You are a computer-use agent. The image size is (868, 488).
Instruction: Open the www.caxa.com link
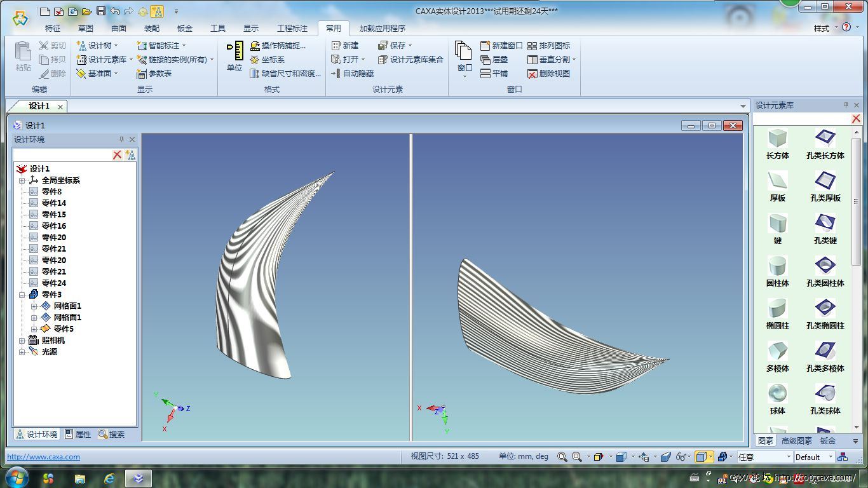click(x=43, y=457)
